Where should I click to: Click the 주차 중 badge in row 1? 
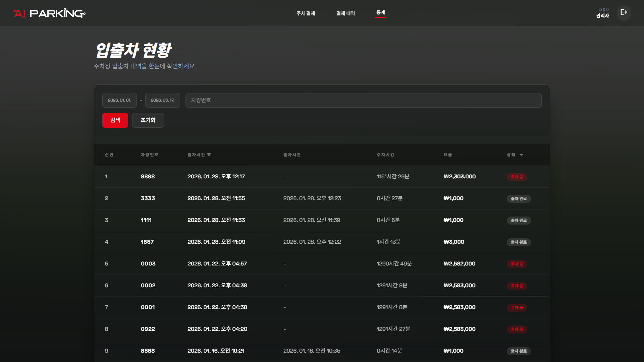pos(517,177)
